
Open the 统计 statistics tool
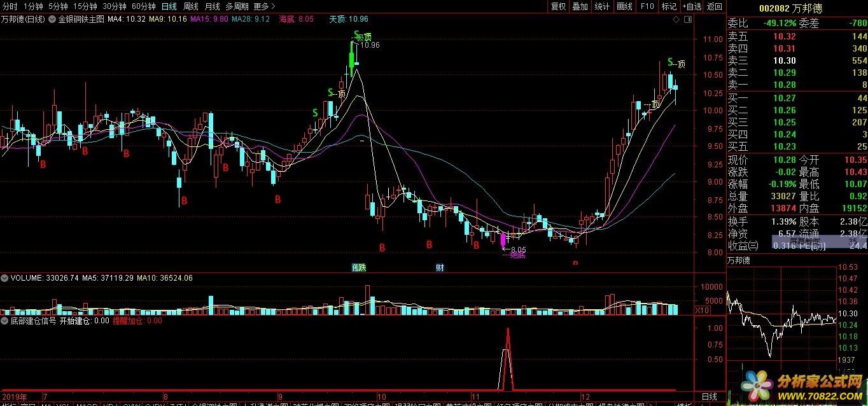(x=602, y=6)
